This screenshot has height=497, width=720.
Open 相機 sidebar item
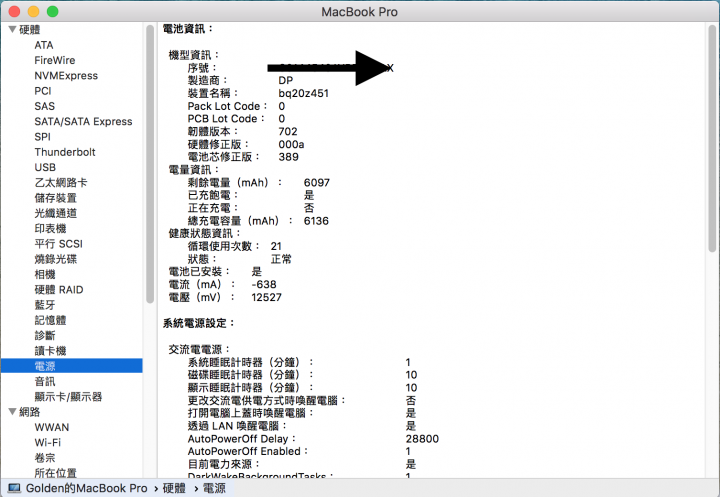(x=45, y=274)
